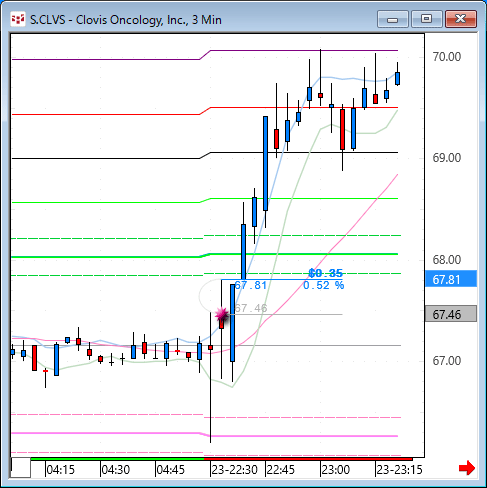487x488 pixels.
Task: Click the 67.00 price scale value
Action: coord(447,360)
